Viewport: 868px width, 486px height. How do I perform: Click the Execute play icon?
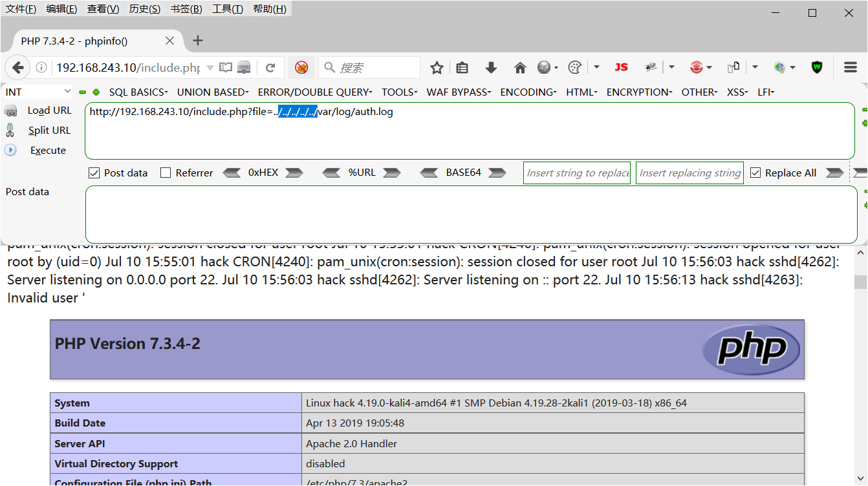(x=10, y=150)
